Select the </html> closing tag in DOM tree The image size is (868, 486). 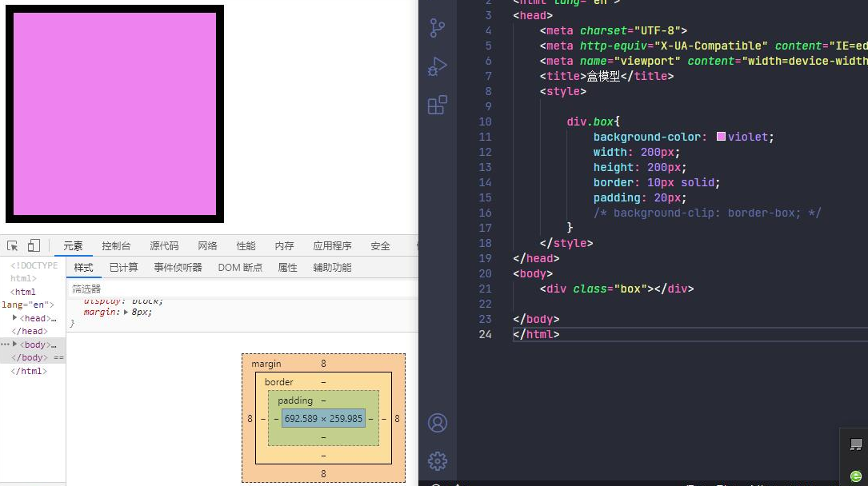[29, 371]
